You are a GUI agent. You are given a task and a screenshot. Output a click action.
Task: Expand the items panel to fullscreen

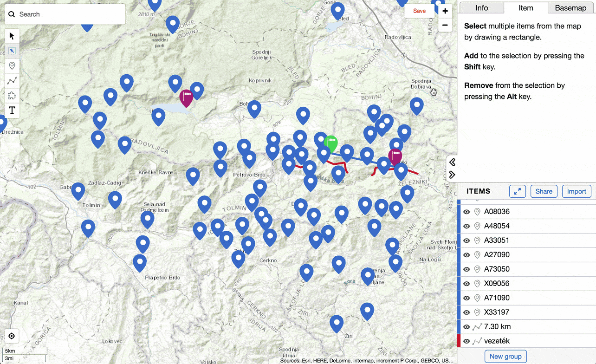point(517,191)
